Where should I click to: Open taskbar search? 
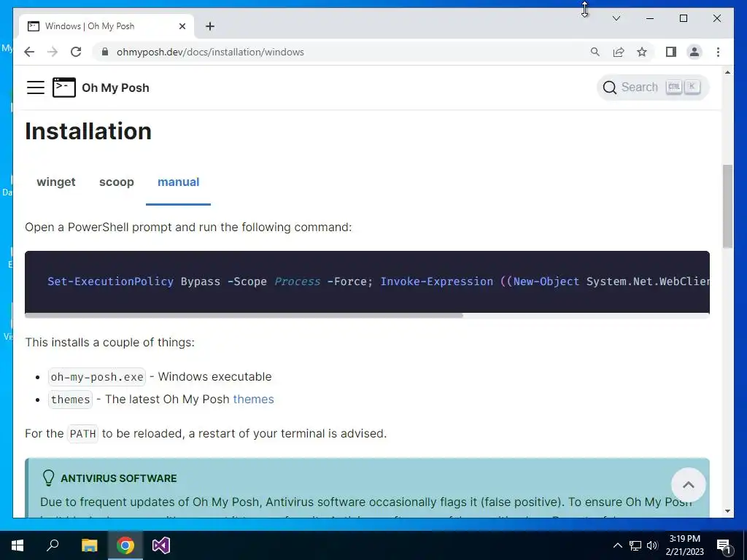[53, 545]
